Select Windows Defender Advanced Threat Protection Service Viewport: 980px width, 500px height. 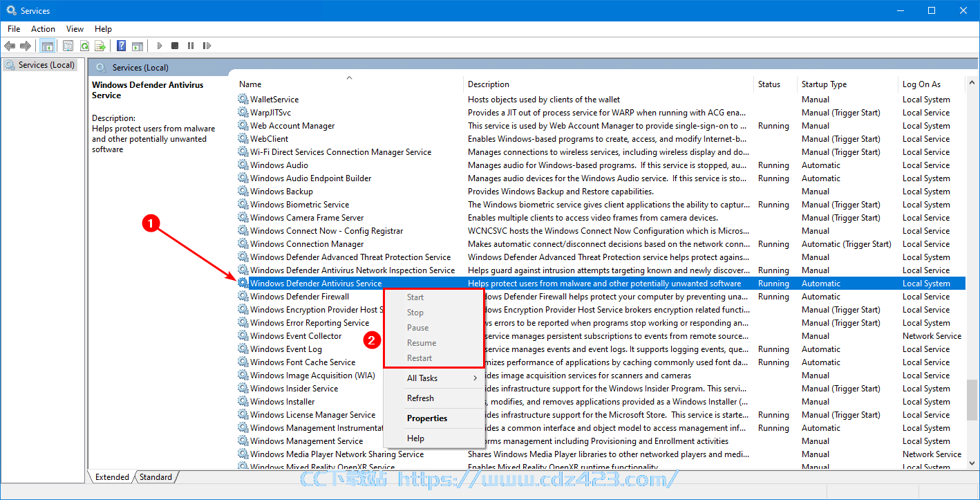[x=601, y=257]
